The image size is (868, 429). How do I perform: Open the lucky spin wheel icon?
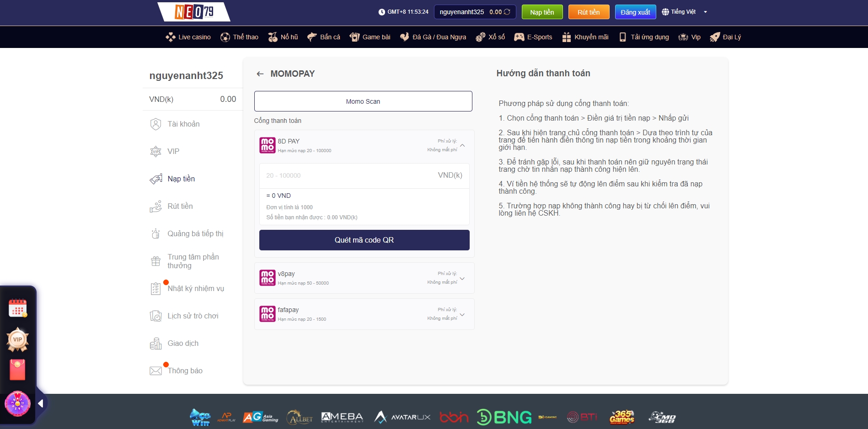[x=17, y=404]
